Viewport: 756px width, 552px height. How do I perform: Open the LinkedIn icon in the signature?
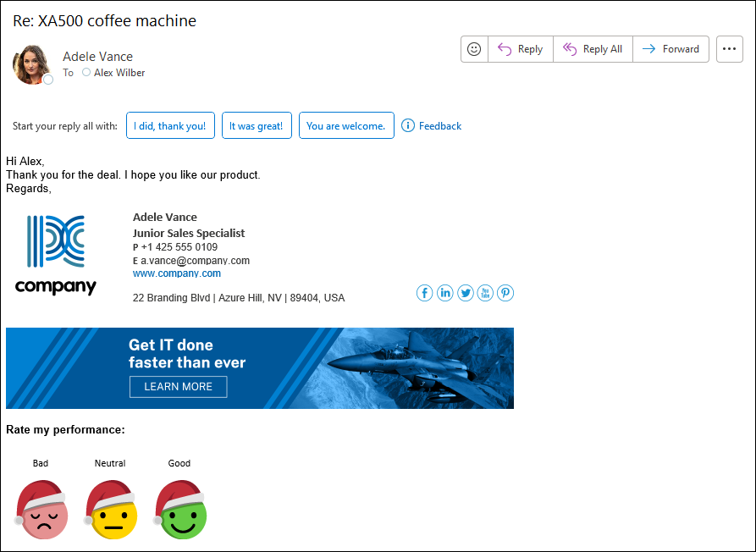pyautogui.click(x=444, y=293)
